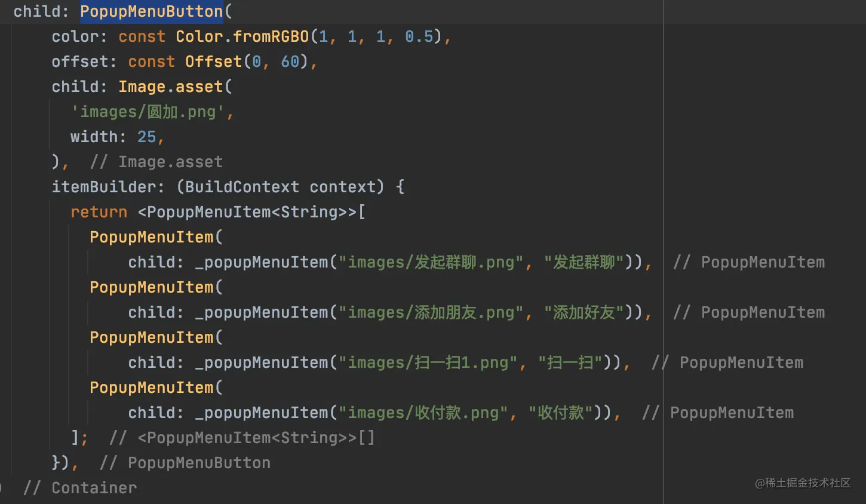Click the // PopupMenuItem comment after 扫一扫
Screen dimensions: 866x504
point(727,362)
